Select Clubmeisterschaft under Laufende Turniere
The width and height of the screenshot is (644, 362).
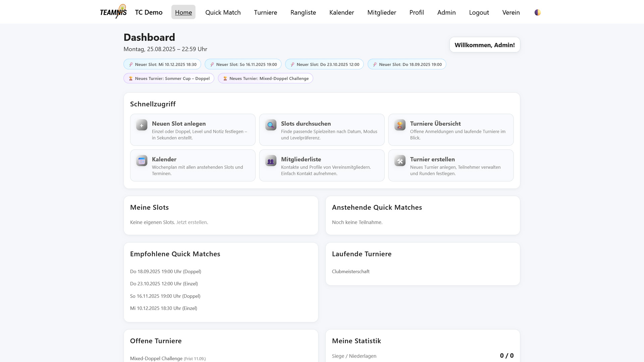click(x=350, y=271)
